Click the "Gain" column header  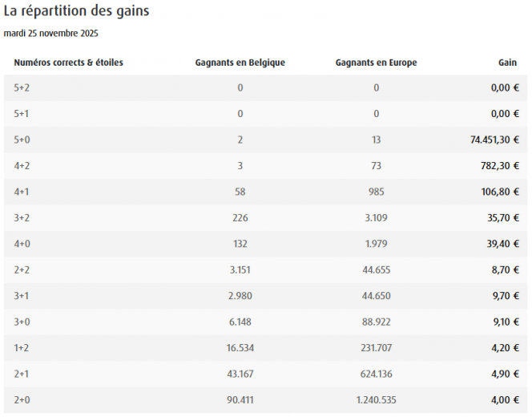[507, 63]
